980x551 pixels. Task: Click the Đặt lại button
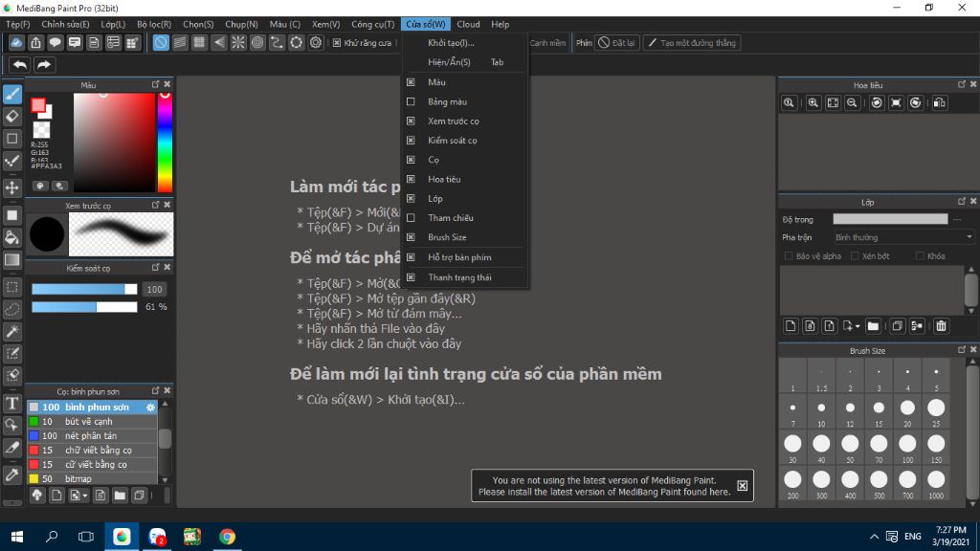pos(617,43)
